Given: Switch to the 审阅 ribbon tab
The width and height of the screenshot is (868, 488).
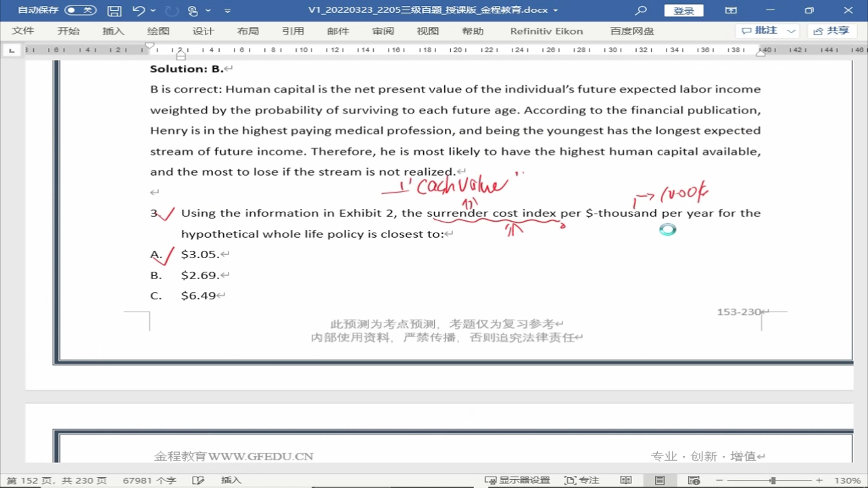Looking at the screenshot, I should point(383,31).
